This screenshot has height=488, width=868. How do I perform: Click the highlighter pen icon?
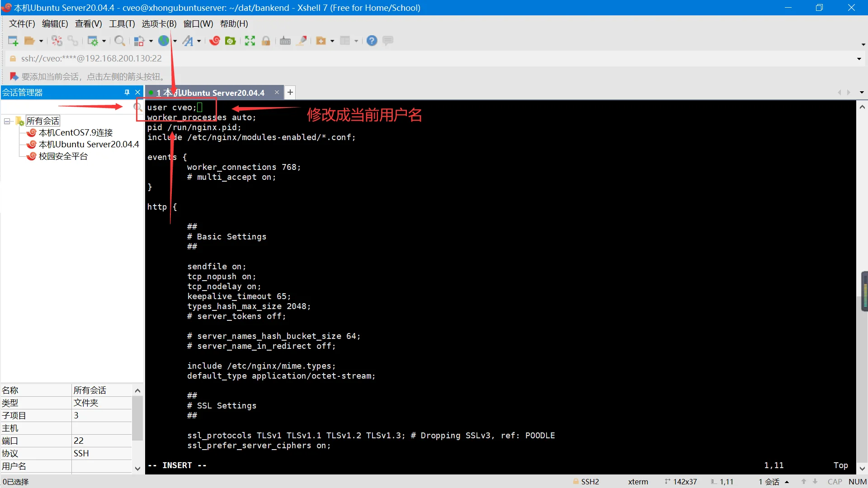pyautogui.click(x=302, y=41)
